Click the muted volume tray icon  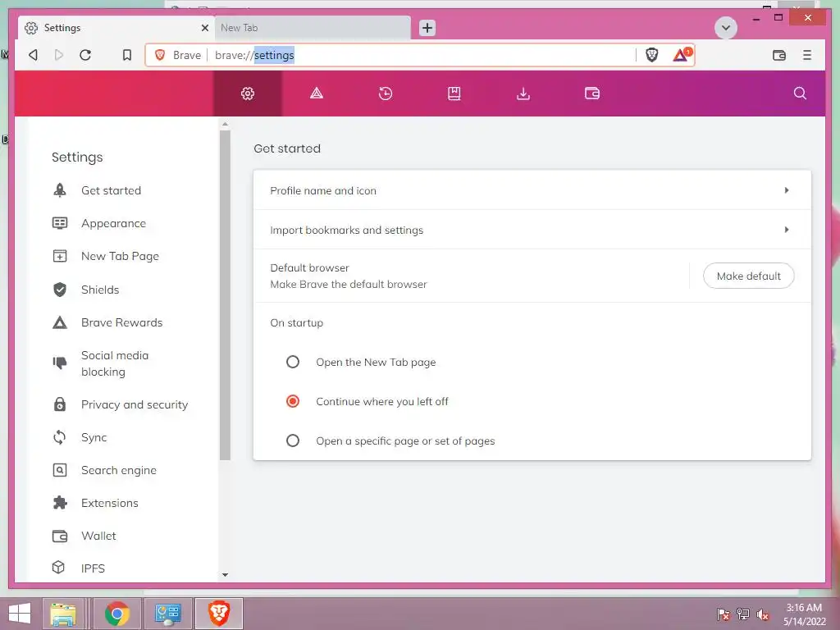point(762,614)
